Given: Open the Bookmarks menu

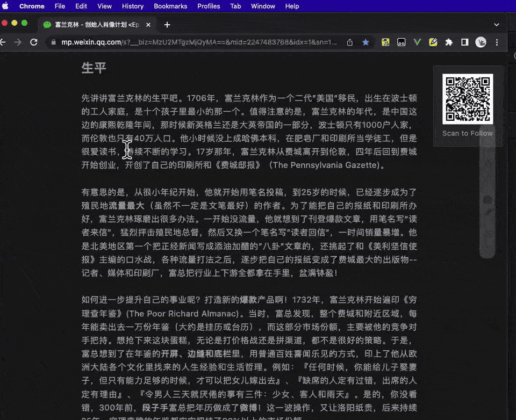Looking at the screenshot, I should click(x=170, y=6).
